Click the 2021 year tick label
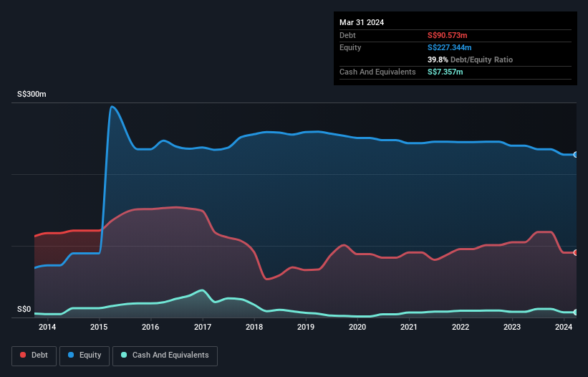The width and height of the screenshot is (588, 377). [409, 327]
